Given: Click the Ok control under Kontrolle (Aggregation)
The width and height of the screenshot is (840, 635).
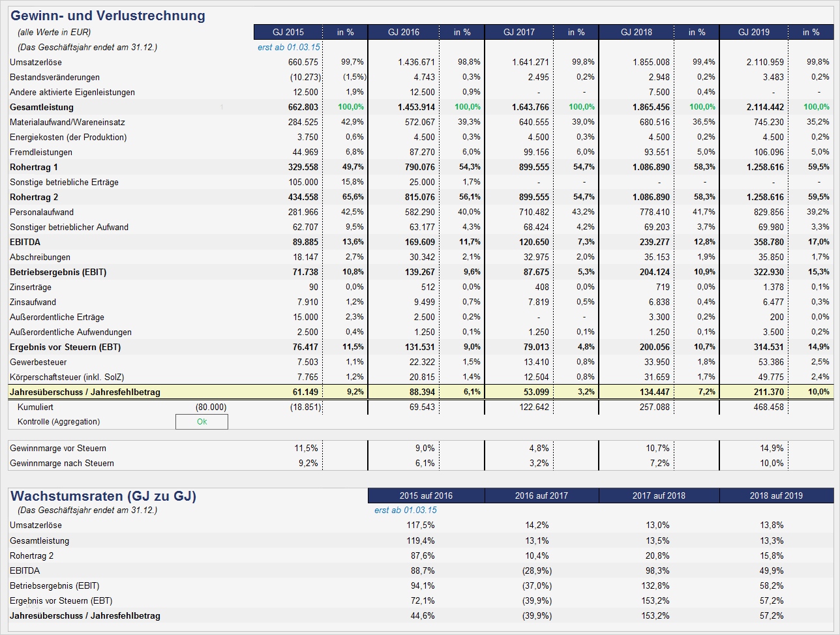Looking at the screenshot, I should [201, 421].
